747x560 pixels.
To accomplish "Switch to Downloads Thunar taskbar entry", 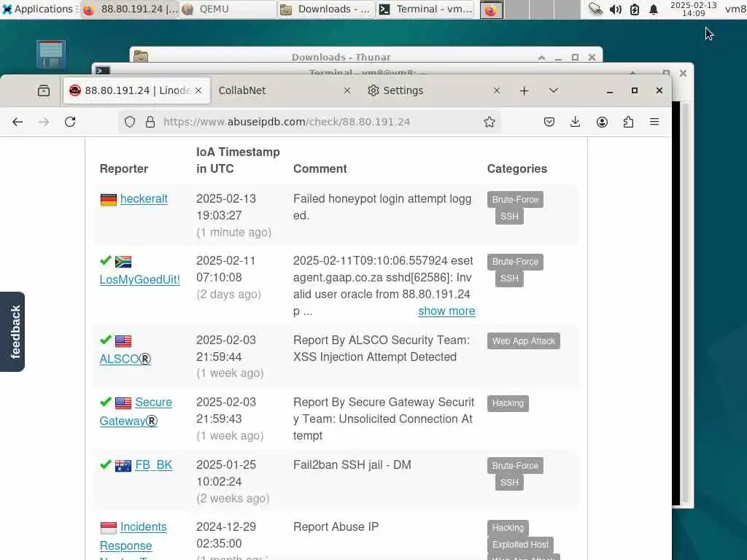I will pyautogui.click(x=326, y=9).
